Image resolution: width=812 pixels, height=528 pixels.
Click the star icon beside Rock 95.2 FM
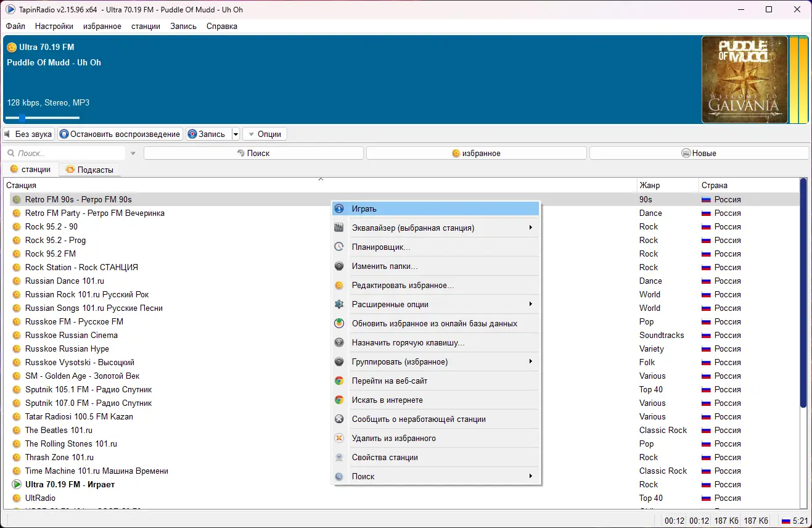tap(17, 254)
